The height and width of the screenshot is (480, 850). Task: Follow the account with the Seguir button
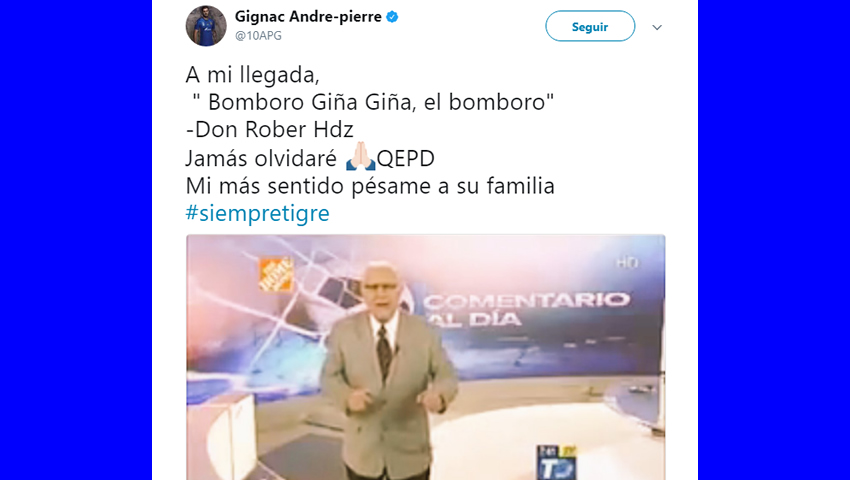pos(590,26)
